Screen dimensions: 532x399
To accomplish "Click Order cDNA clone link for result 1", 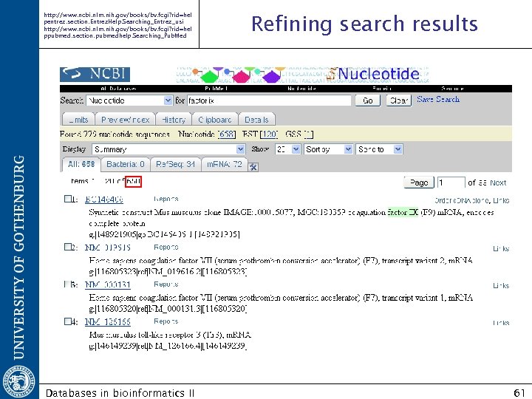I will [x=462, y=200].
